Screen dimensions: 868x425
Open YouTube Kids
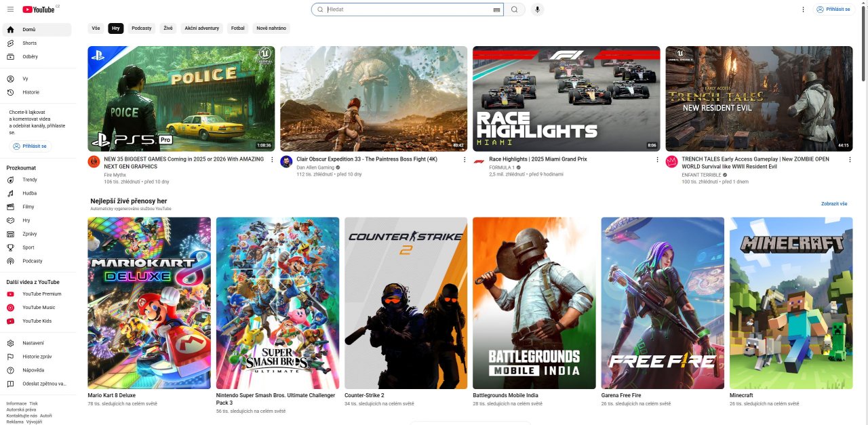pos(37,321)
